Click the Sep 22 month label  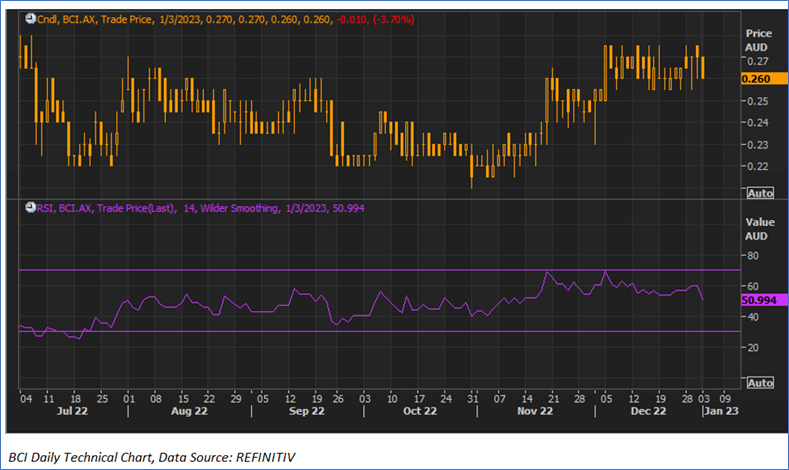(x=306, y=411)
